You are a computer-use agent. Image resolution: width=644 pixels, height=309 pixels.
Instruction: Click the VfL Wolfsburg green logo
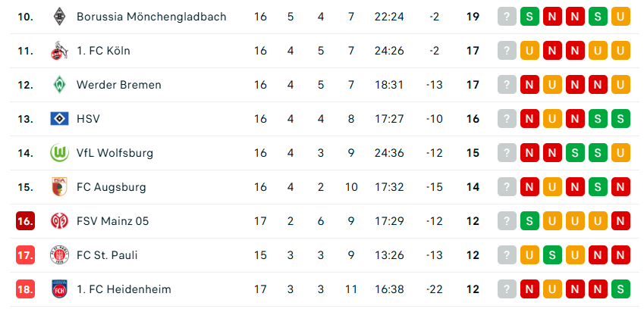[x=59, y=153]
